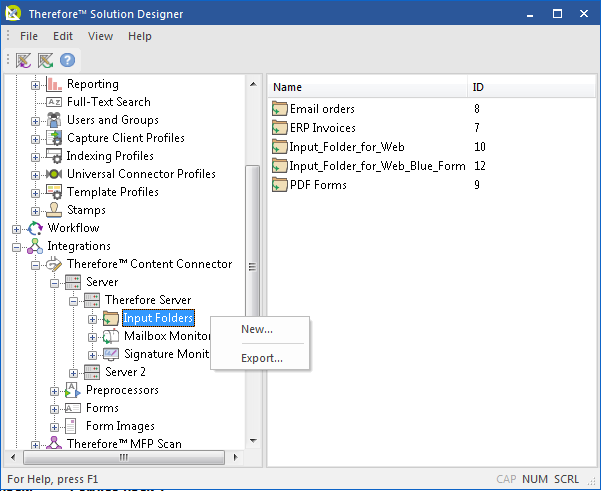Expand the Form Images node
602x491 pixels.
tap(54, 427)
